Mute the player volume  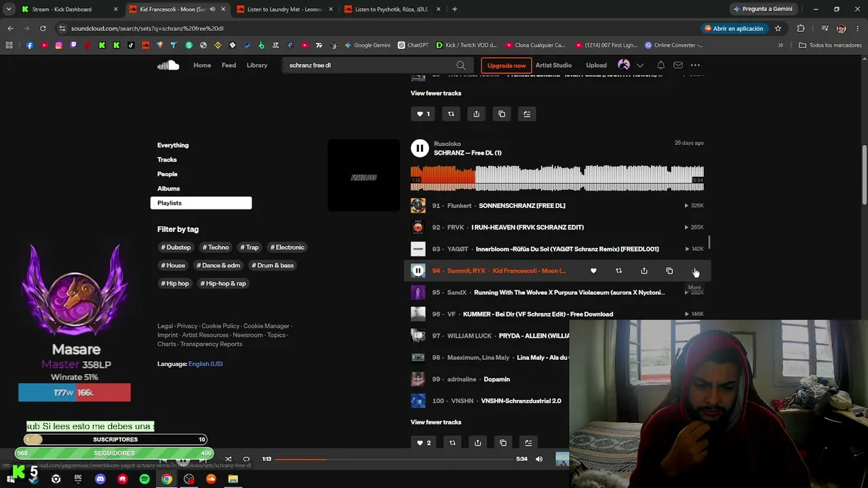point(539,459)
